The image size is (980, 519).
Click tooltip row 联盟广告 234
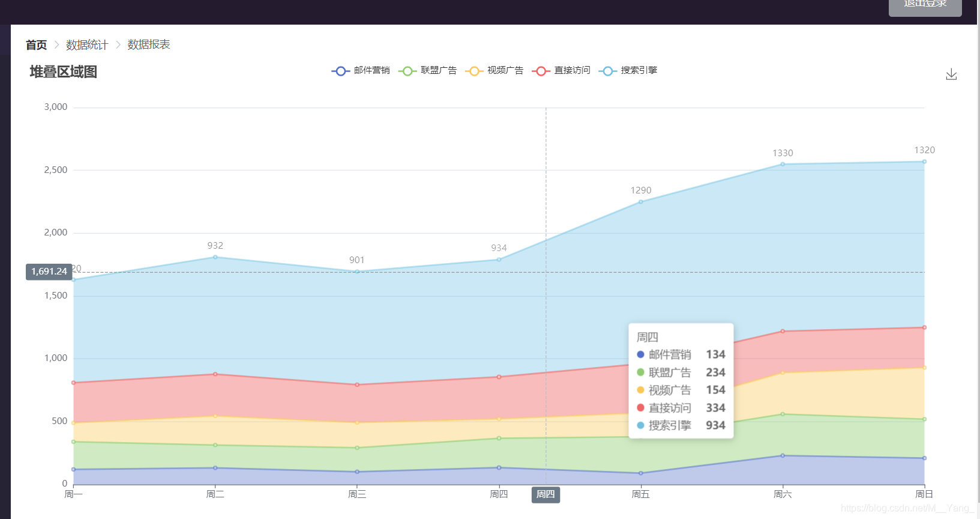[681, 372]
